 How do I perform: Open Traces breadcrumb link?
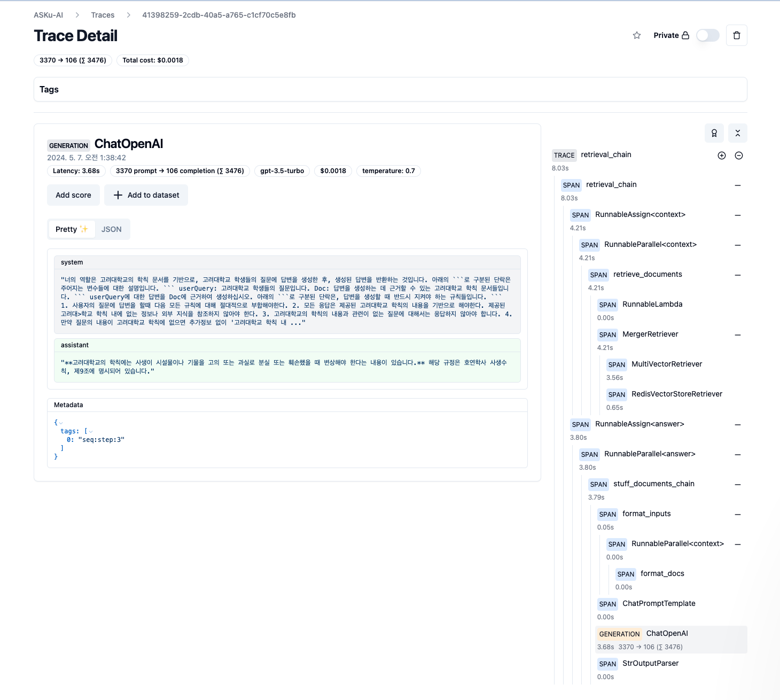pyautogui.click(x=103, y=15)
